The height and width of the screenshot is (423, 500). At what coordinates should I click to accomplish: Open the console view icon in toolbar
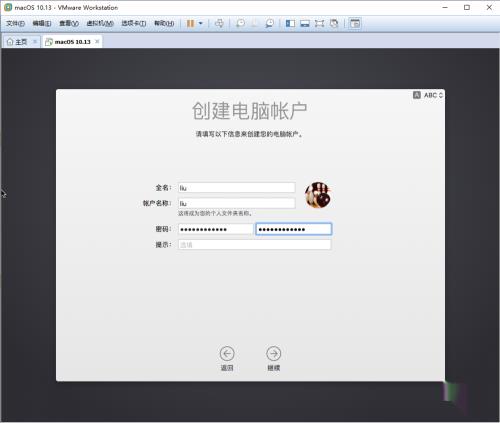pos(355,23)
